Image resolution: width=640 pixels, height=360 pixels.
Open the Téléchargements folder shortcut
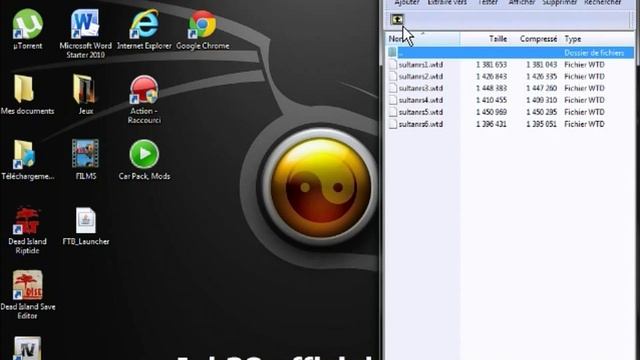[27, 160]
